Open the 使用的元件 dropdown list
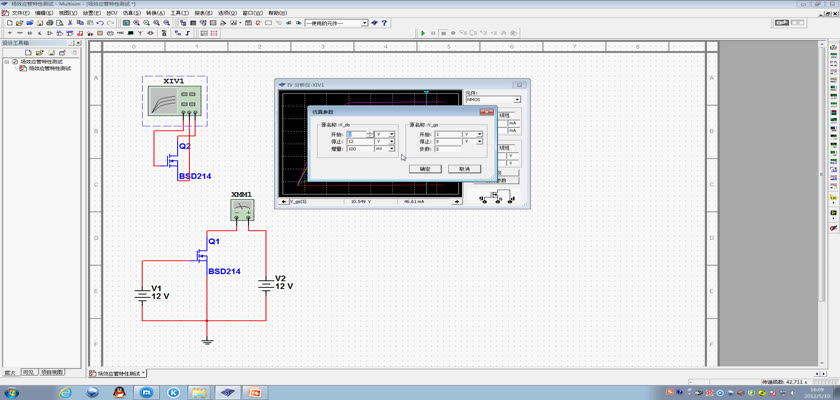The height and width of the screenshot is (400, 840). point(364,23)
